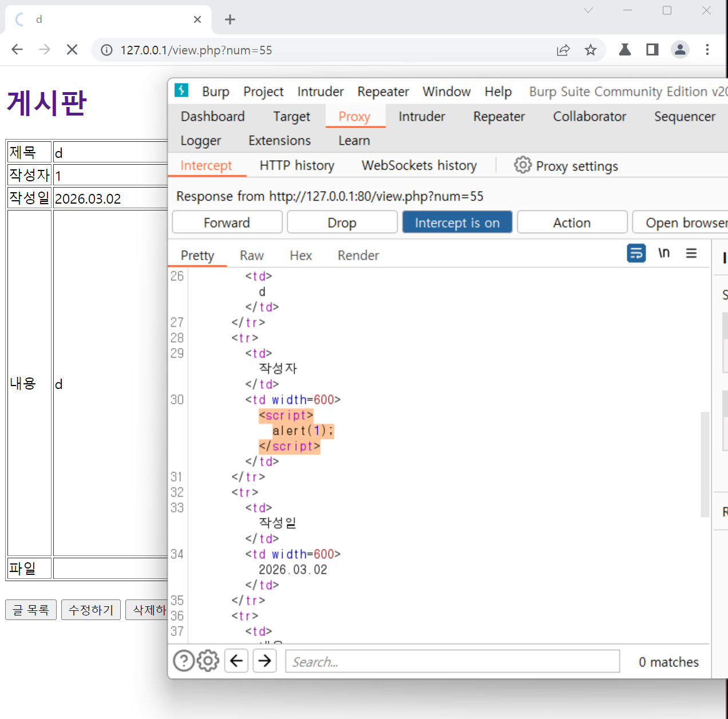Click the Burp Suite logo icon
The image size is (728, 719).
click(x=181, y=90)
